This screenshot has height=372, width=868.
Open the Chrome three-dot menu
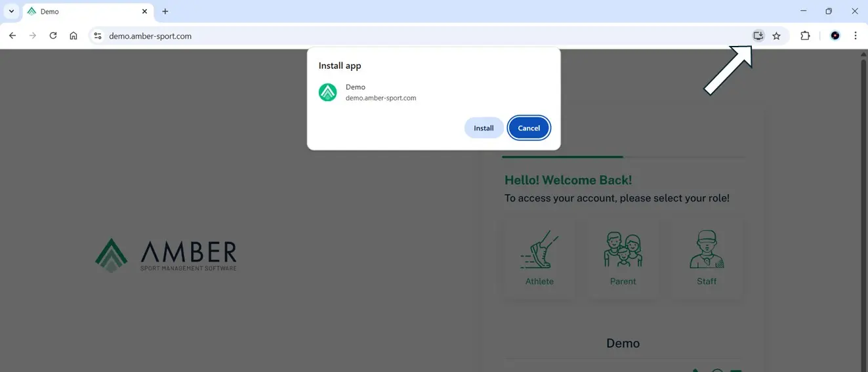click(856, 36)
